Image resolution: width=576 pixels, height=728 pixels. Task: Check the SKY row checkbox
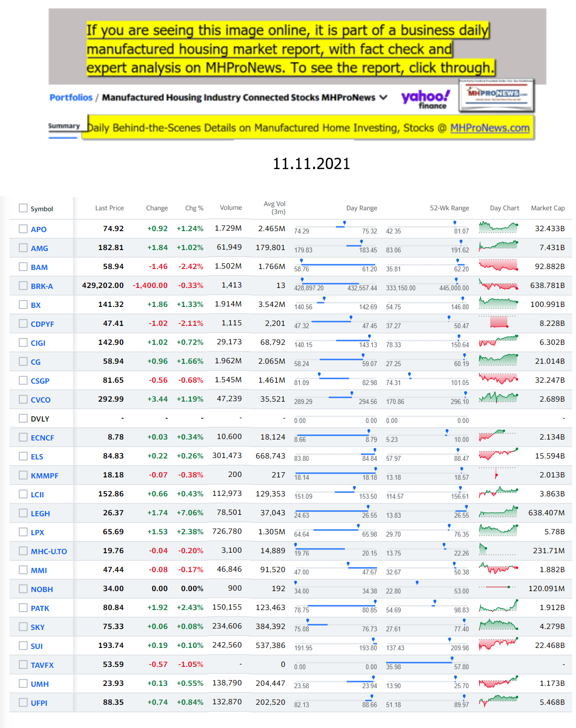(23, 627)
